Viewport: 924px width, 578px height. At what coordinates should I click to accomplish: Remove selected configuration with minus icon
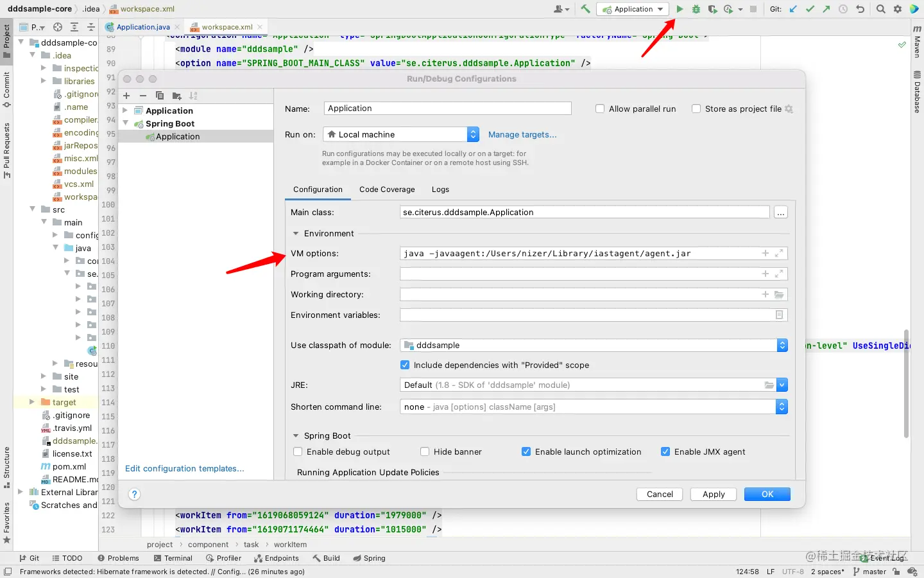click(143, 96)
